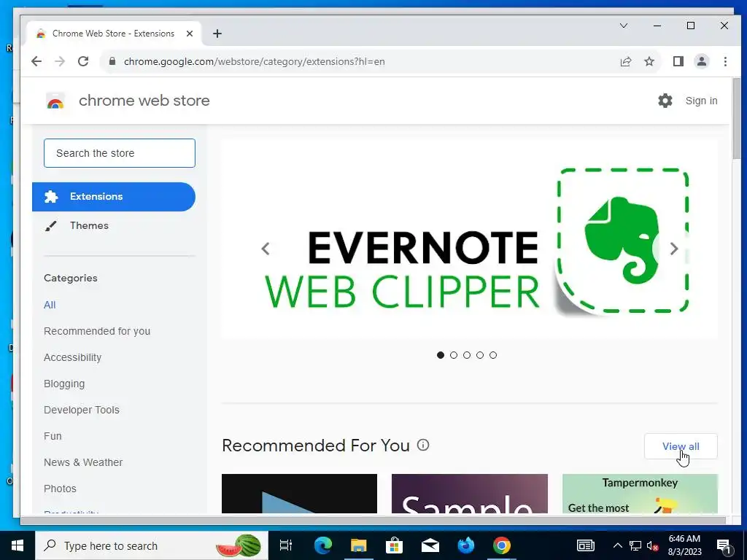Open the Developer Tools category

tap(82, 410)
